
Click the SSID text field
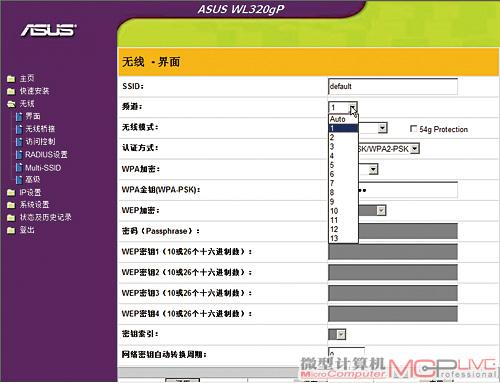pos(393,87)
